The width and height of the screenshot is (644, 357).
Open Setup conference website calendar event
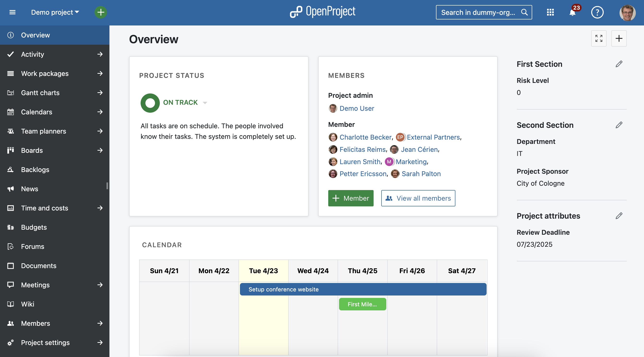363,289
